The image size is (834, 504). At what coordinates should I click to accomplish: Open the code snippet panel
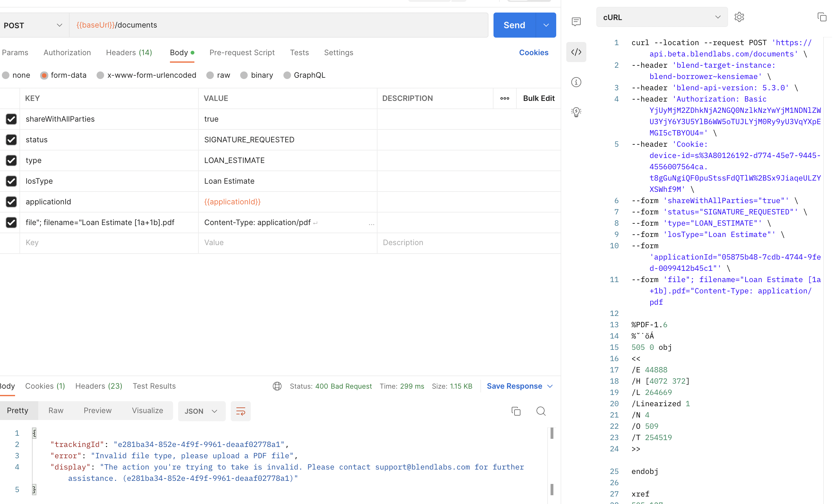click(x=576, y=52)
